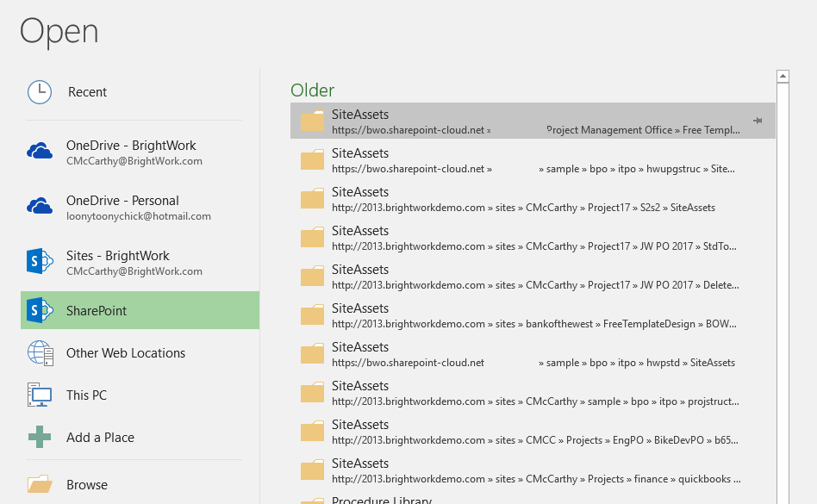Click the Browse folder icon

point(40,484)
